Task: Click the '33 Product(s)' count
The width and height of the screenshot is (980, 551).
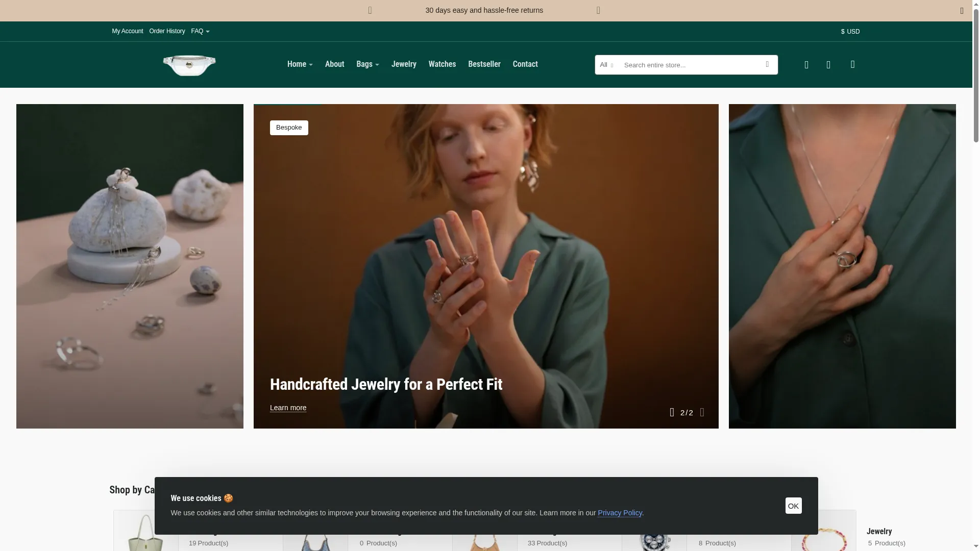Action: tap(547, 543)
